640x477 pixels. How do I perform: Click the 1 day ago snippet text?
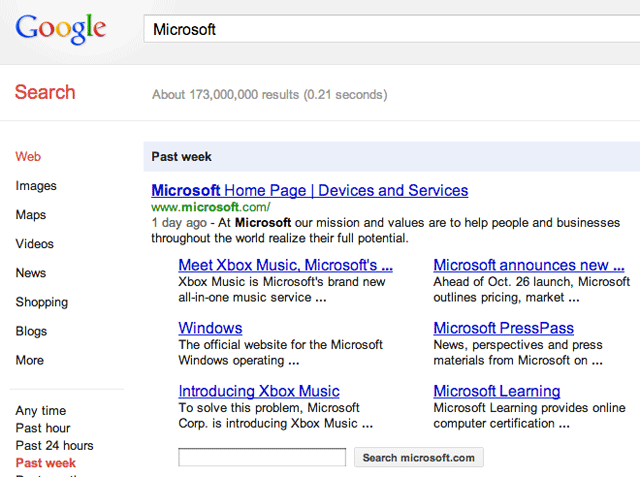tap(179, 223)
